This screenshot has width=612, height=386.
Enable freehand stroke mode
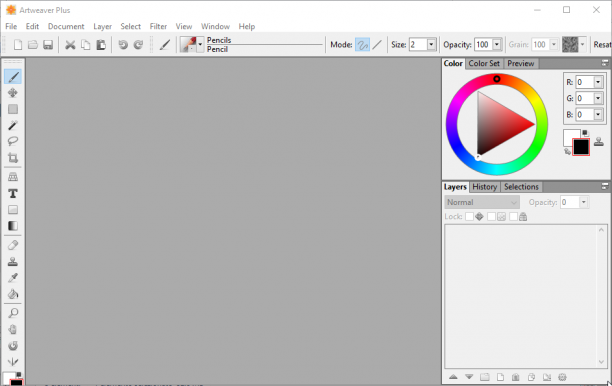[x=363, y=45]
